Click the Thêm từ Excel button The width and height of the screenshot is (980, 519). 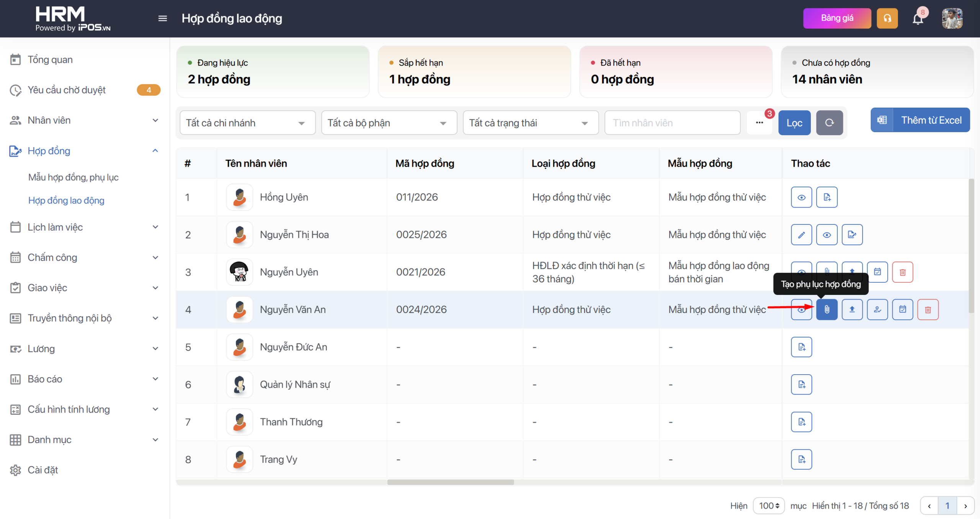(920, 120)
